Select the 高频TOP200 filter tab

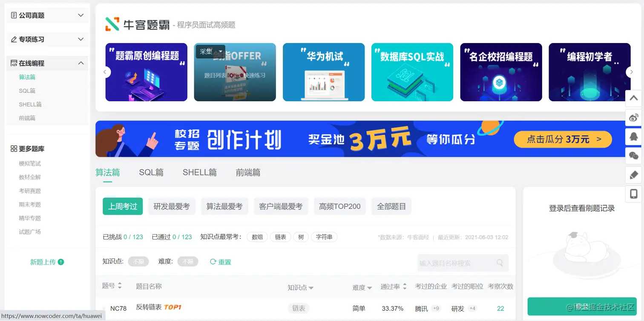(x=340, y=206)
